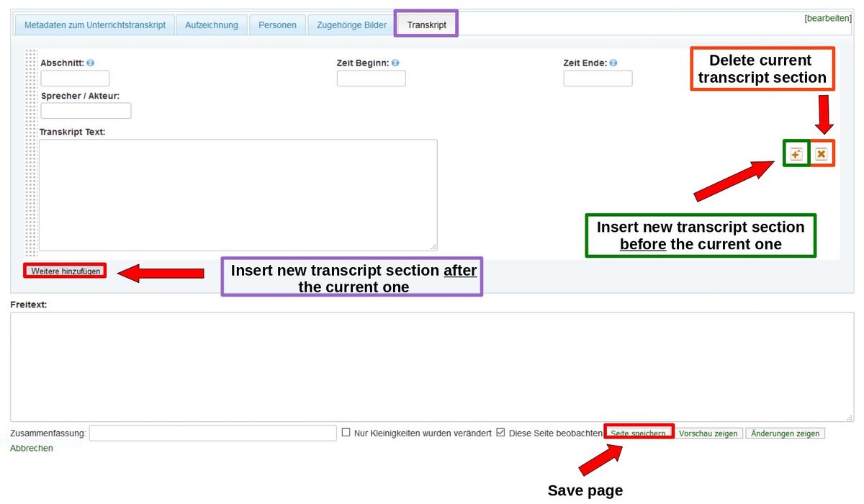Toggle 'Nur Kleinigkeiten wurden verändert' checkbox
864x504 pixels.
346,433
